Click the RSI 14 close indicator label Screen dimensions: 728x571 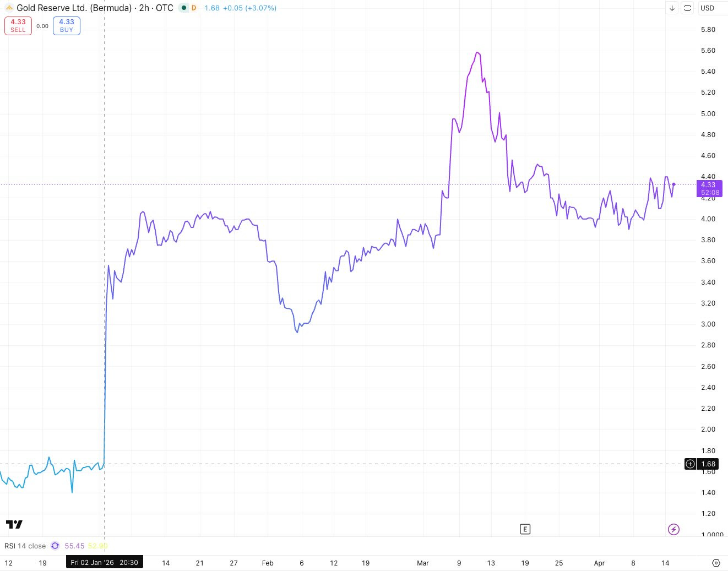point(25,546)
